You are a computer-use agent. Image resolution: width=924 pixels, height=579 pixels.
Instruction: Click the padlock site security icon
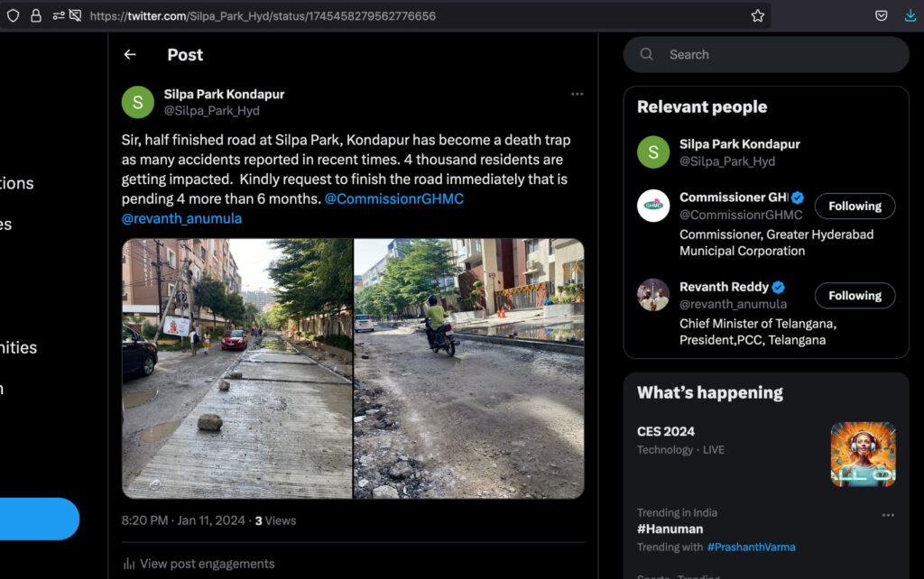tap(36, 16)
